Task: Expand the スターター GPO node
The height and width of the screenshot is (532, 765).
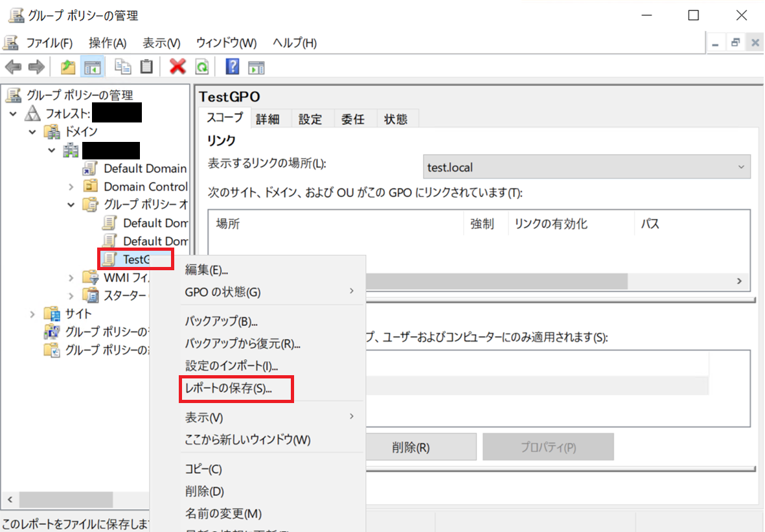Action: 71,295
